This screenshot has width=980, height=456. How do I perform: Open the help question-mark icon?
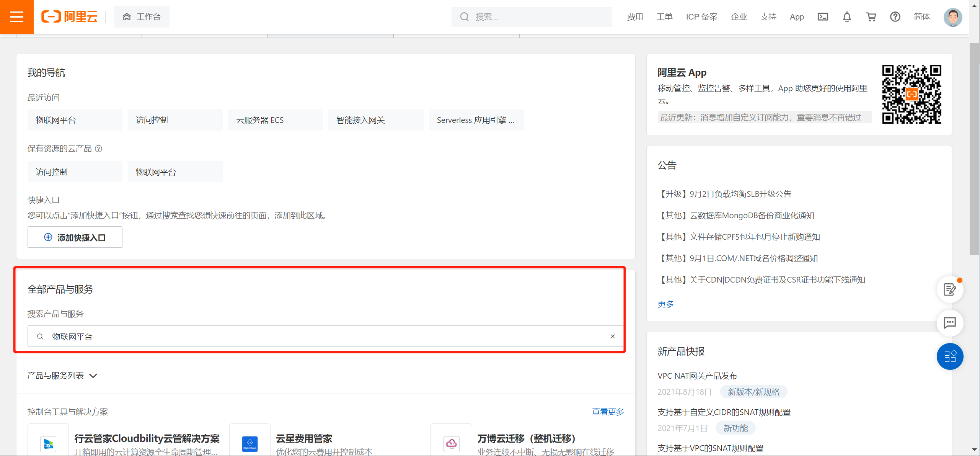pos(895,17)
